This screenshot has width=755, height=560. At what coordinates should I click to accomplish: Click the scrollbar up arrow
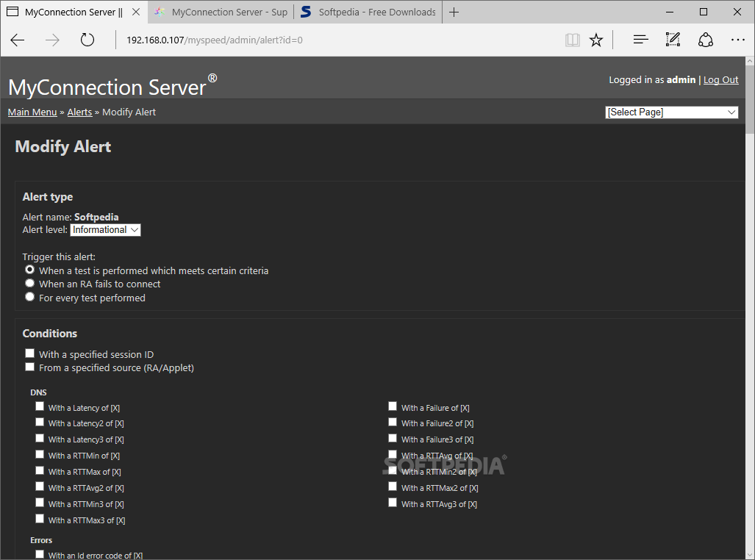pyautogui.click(x=750, y=61)
